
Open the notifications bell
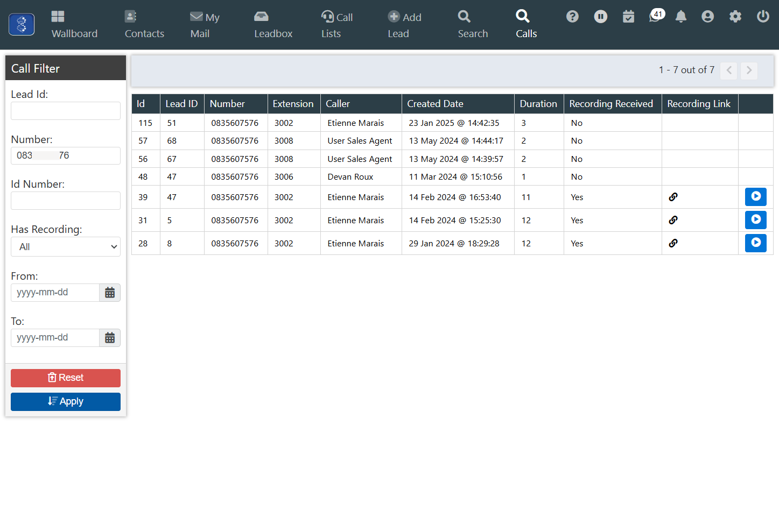pos(681,17)
